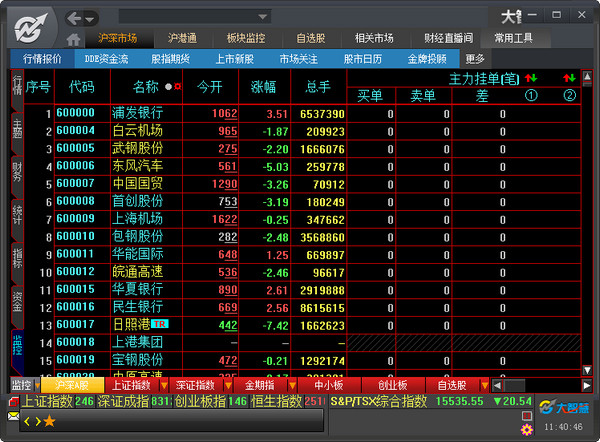Select the 行情 side tab
The width and height of the screenshot is (600, 442).
(x=18, y=89)
